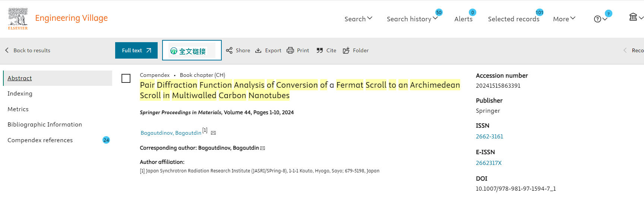Screen dimensions: 644x203
Task: Click the Export download icon
Action: [258, 50]
